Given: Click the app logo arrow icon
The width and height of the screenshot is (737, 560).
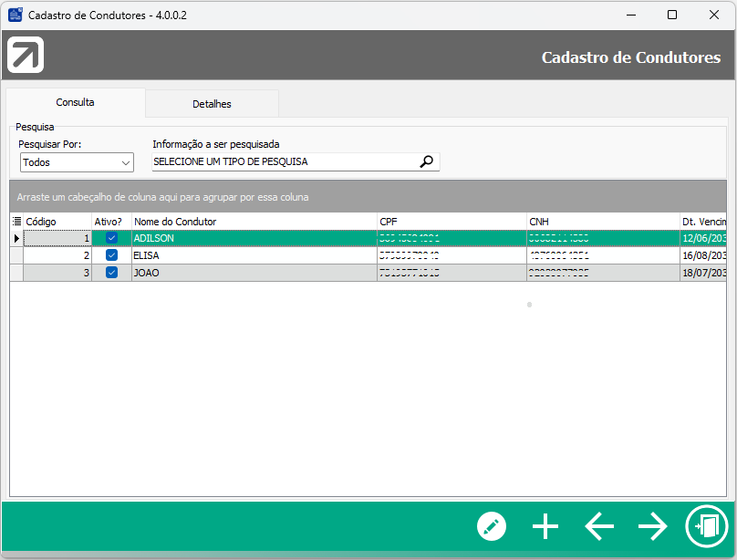Looking at the screenshot, I should tap(26, 56).
